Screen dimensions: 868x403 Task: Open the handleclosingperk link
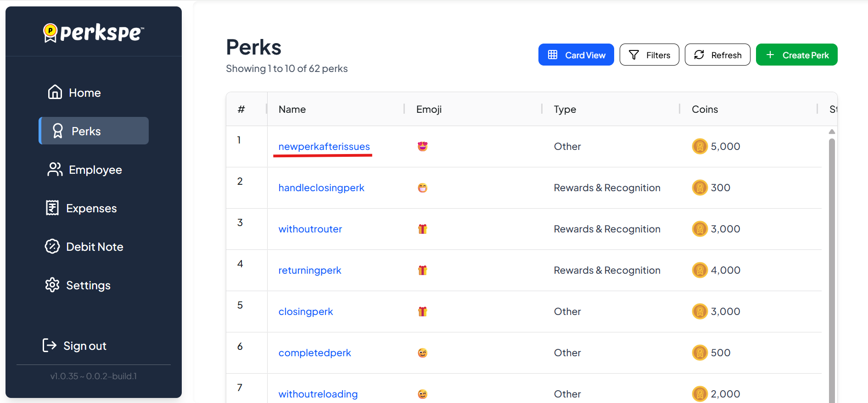(321, 188)
